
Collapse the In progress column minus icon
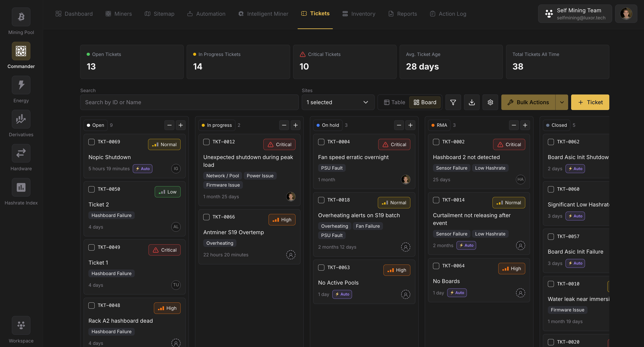(x=284, y=125)
